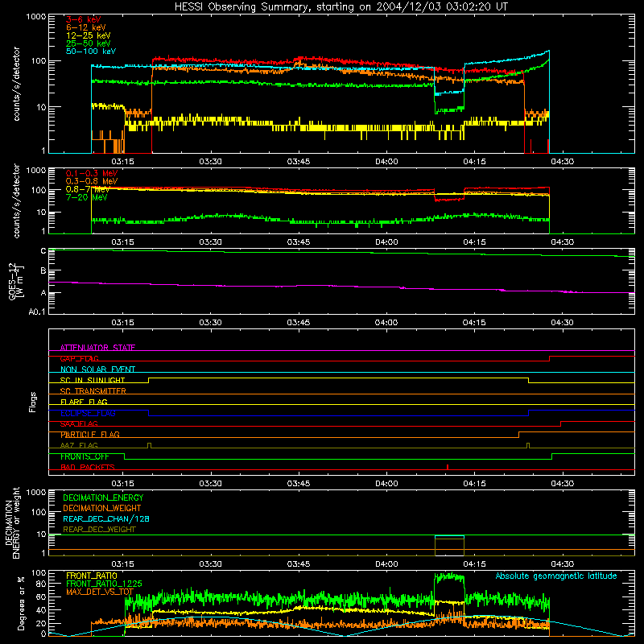The image size is (644, 644).
Task: Click 03:30 tick under the MeV plot
Action: pyautogui.click(x=210, y=242)
